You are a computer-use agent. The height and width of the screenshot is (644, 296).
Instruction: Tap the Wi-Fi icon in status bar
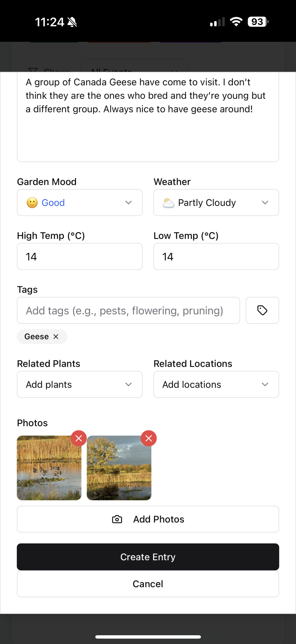pyautogui.click(x=236, y=22)
